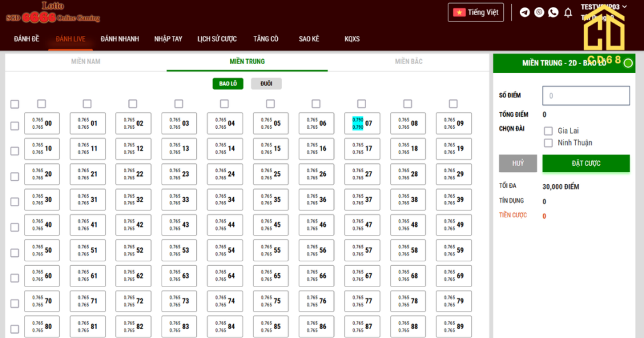Open LỊCH SỬ CƯỢC history menu
The height and width of the screenshot is (338, 644).
pyautogui.click(x=217, y=39)
